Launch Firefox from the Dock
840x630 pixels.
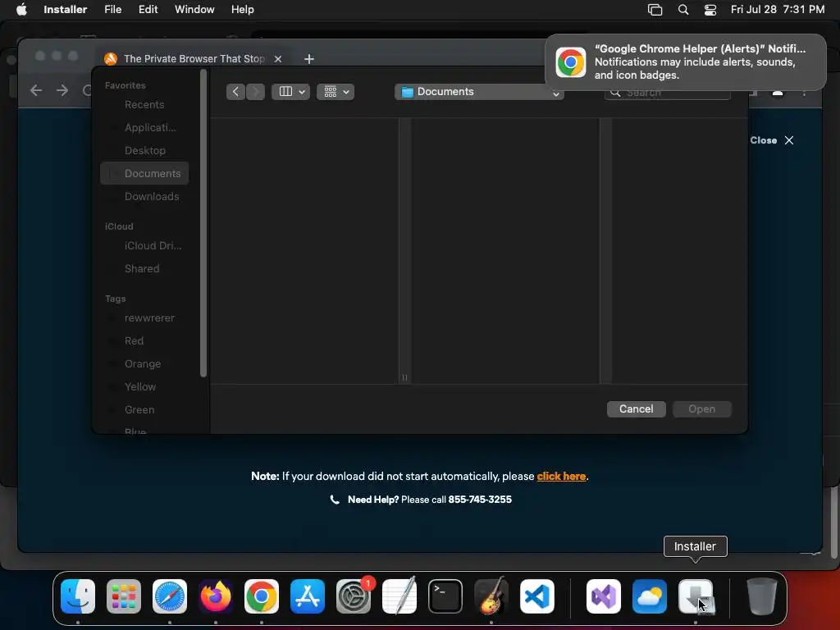(216, 596)
